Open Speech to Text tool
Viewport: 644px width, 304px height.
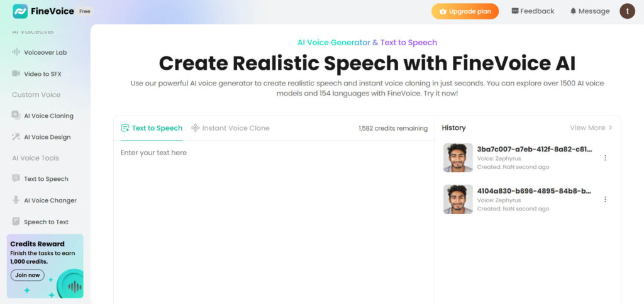tap(46, 222)
